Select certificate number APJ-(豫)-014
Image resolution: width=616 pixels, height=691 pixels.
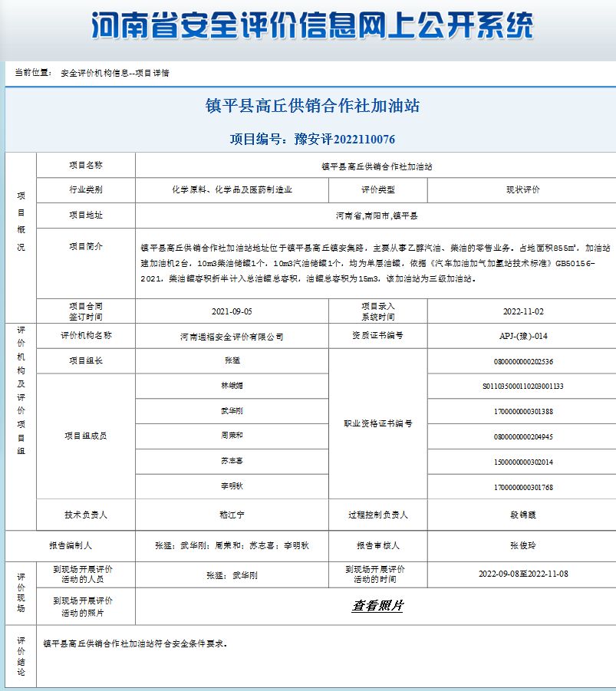[x=523, y=336]
